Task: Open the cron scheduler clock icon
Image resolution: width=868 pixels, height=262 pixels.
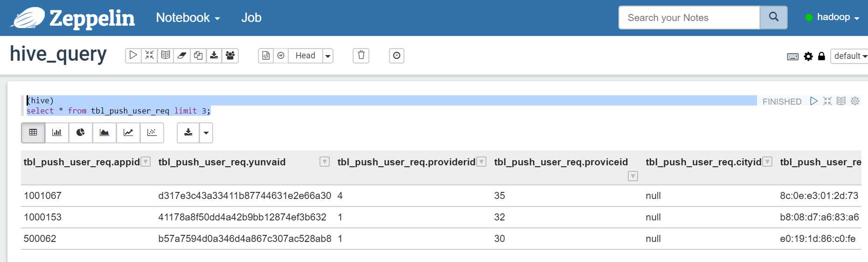Action: 396,56
